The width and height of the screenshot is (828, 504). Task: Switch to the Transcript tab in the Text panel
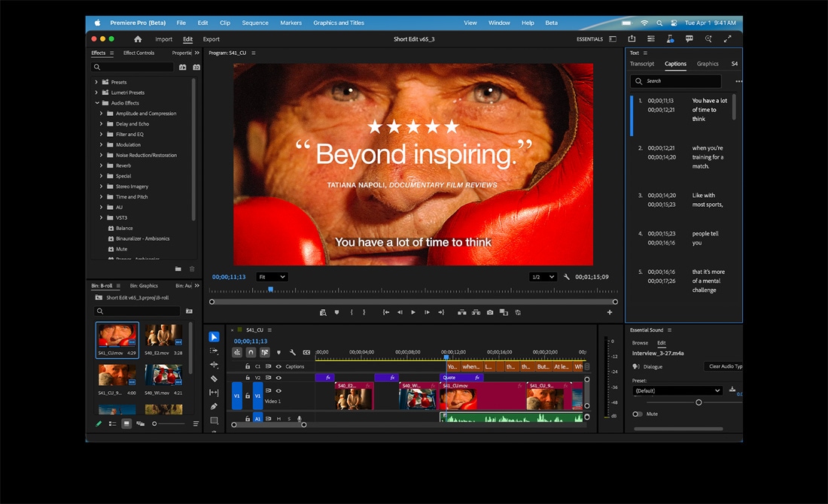tap(642, 64)
